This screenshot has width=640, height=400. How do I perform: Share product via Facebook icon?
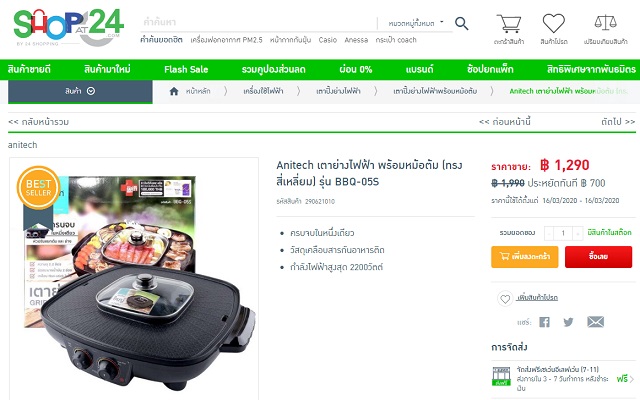pyautogui.click(x=544, y=322)
